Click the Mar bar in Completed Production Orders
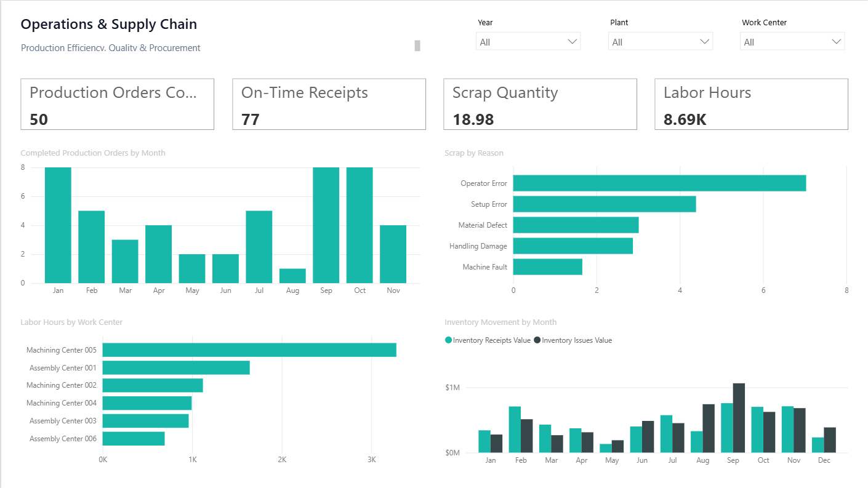The image size is (868, 488). click(x=125, y=262)
